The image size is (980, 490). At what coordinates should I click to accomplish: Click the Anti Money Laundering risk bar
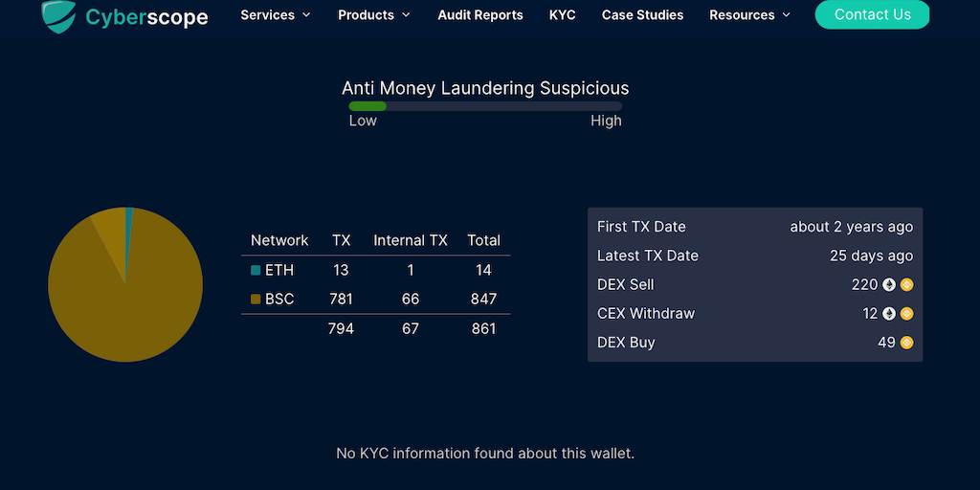[485, 105]
